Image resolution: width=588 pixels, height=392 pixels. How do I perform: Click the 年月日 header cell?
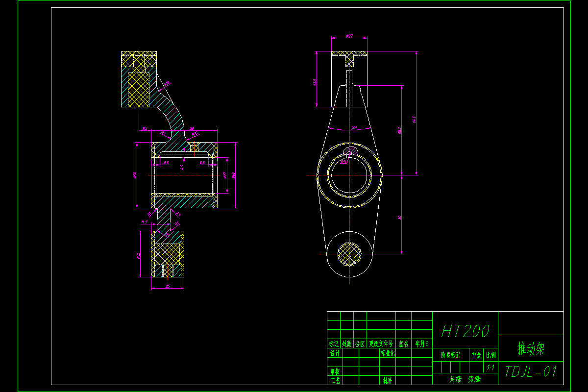tap(422, 344)
